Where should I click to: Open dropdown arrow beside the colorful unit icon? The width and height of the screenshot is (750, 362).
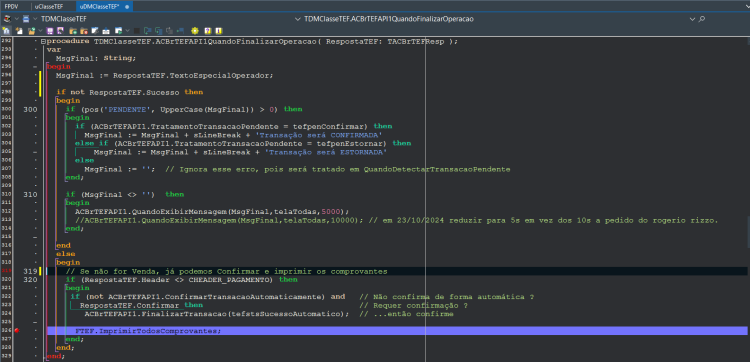coord(17,19)
